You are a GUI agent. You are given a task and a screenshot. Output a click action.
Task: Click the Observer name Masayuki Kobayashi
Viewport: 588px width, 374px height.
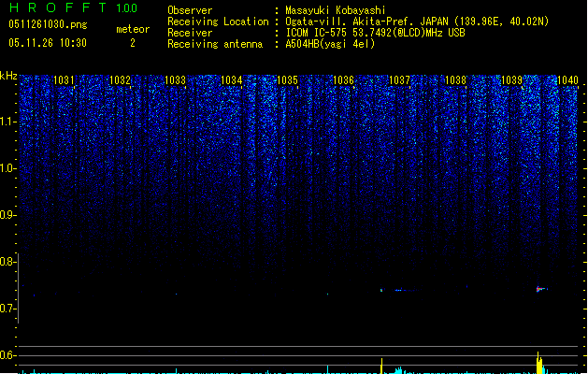point(336,10)
